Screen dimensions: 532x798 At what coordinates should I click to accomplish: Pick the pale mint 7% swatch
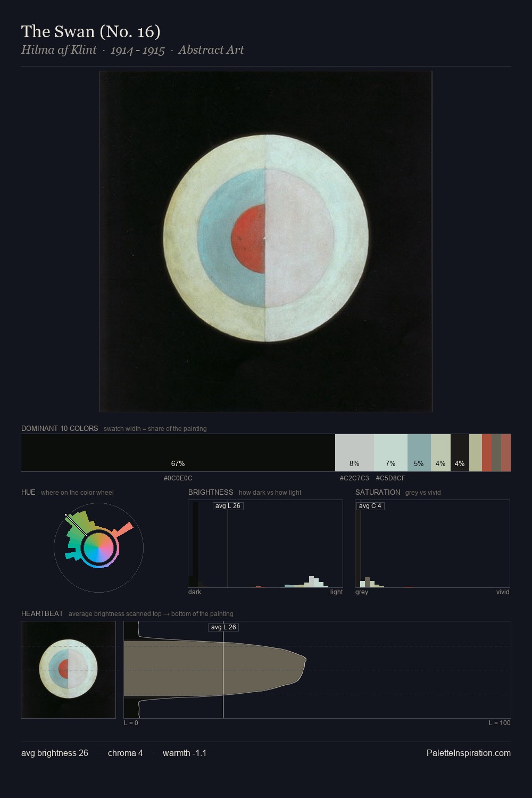390,453
